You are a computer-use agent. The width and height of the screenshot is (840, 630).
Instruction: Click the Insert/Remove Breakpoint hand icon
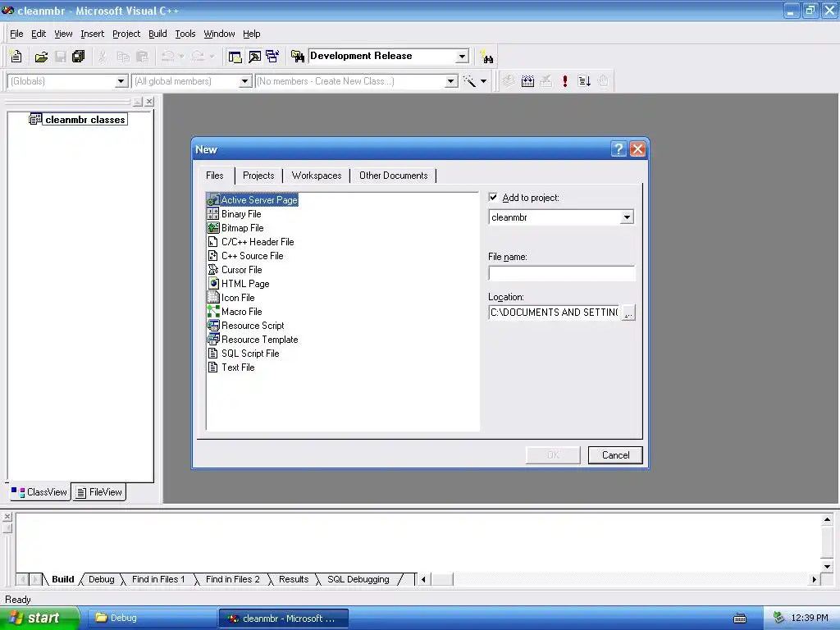pyautogui.click(x=603, y=81)
